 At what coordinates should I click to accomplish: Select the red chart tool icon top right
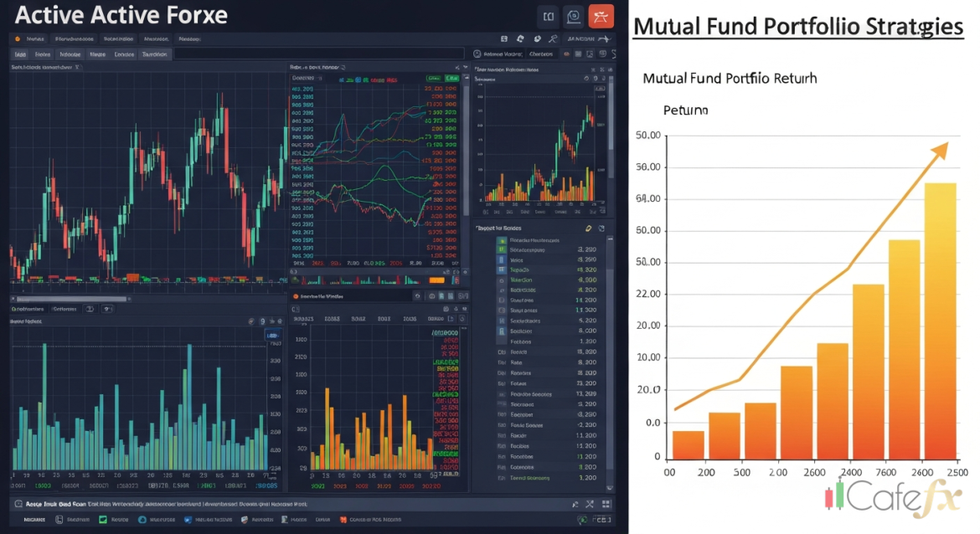(601, 16)
